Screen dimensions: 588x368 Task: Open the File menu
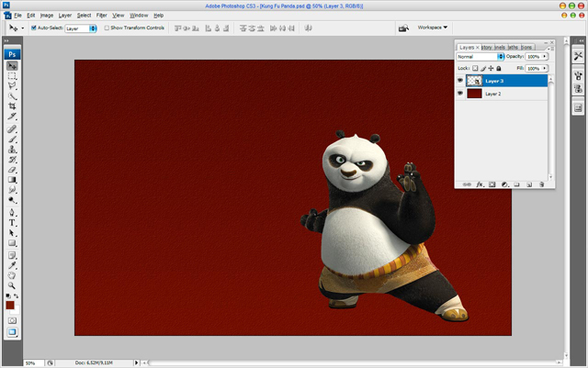point(18,16)
